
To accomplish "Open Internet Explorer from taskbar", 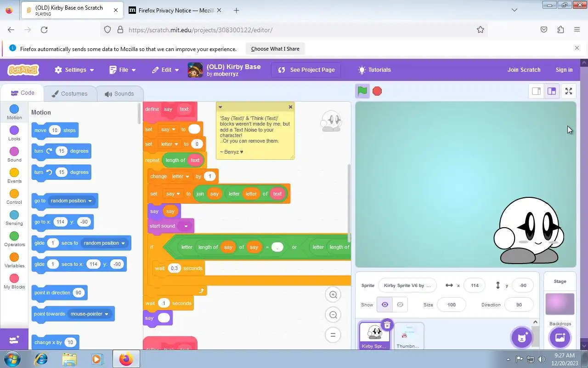I will click(41, 359).
